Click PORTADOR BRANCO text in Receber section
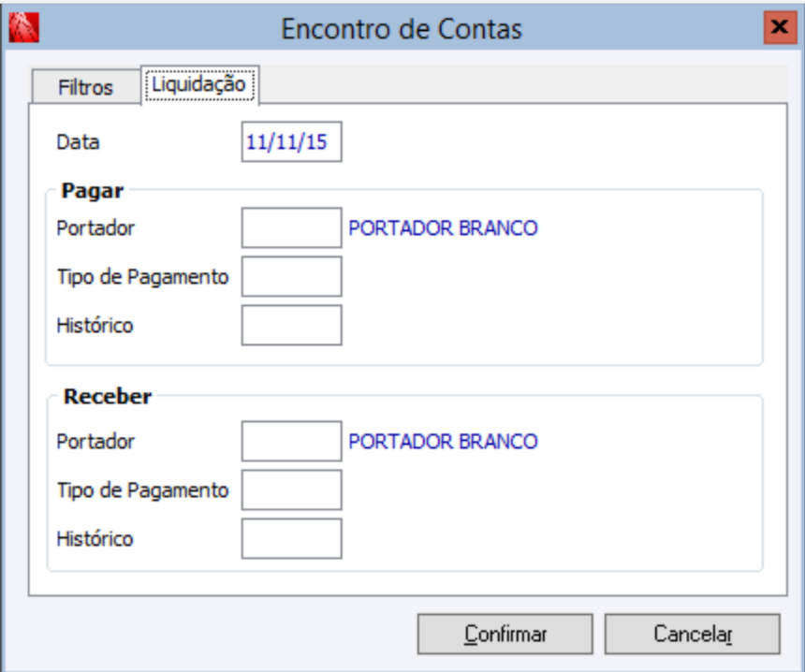Image resolution: width=805 pixels, height=672 pixels. (443, 442)
